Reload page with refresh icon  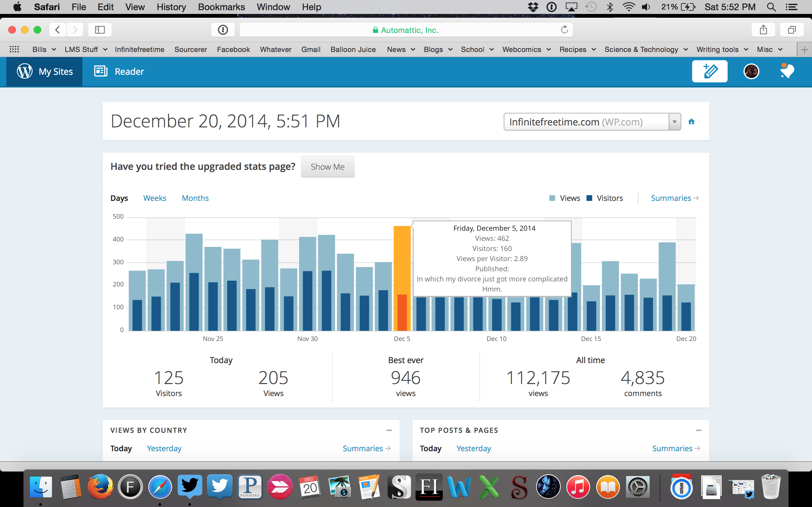564,30
